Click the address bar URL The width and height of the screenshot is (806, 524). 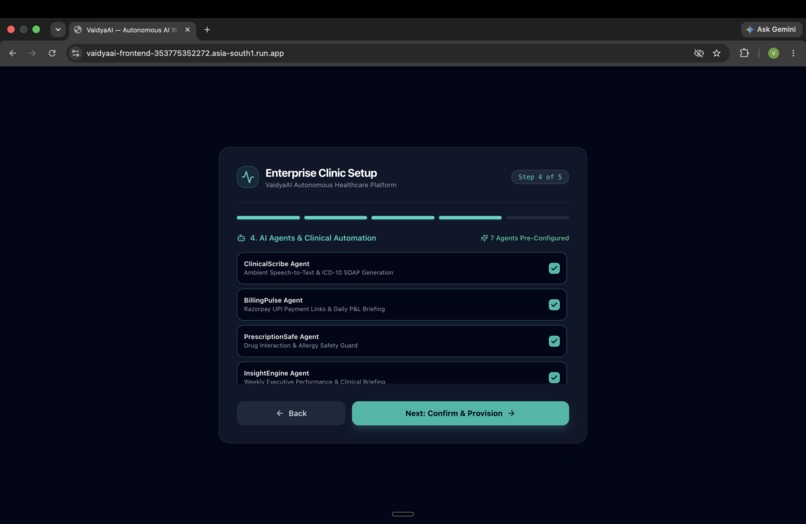pyautogui.click(x=185, y=53)
